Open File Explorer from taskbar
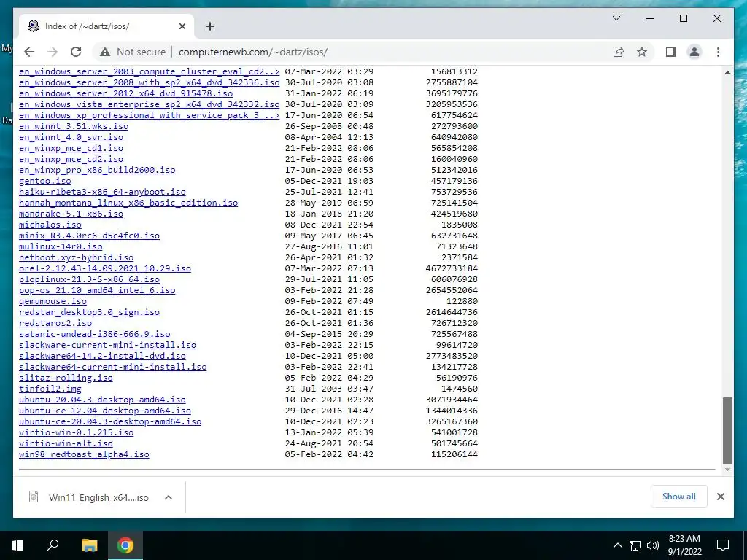 tap(89, 545)
